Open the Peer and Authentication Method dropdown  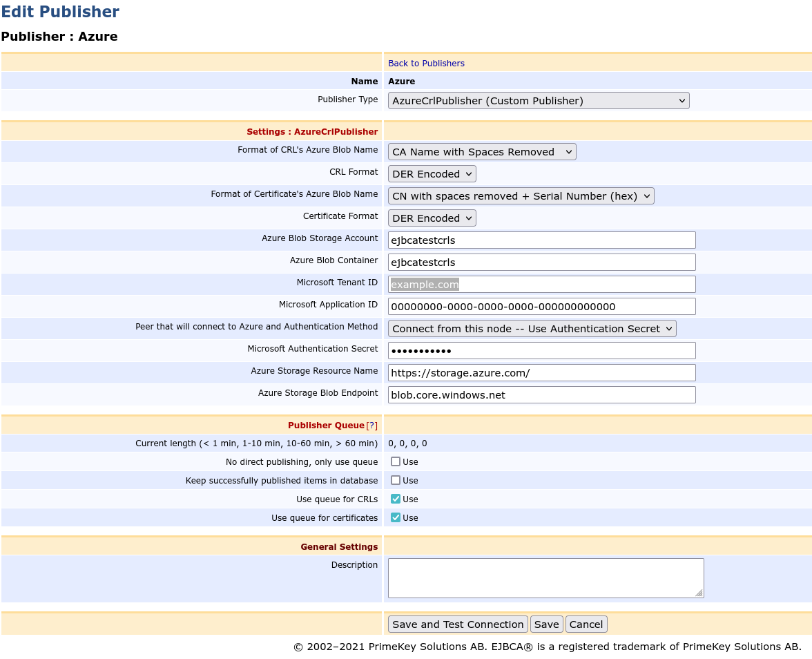(532, 328)
